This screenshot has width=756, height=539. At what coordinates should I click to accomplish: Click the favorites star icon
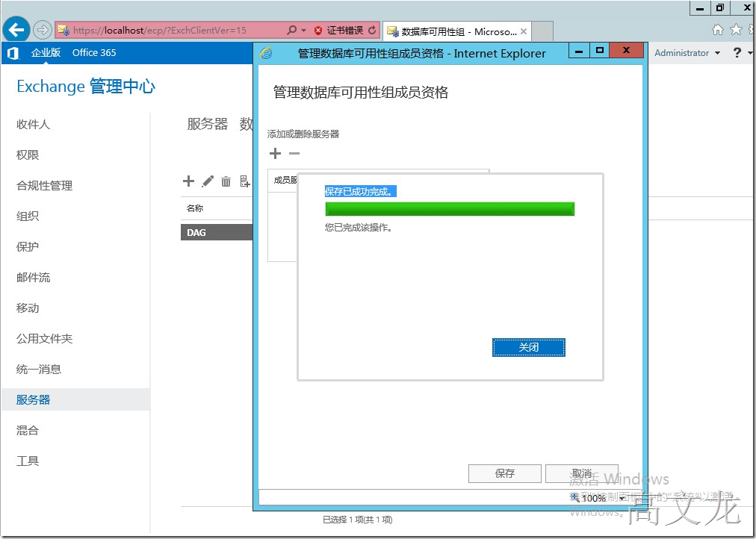tap(737, 30)
